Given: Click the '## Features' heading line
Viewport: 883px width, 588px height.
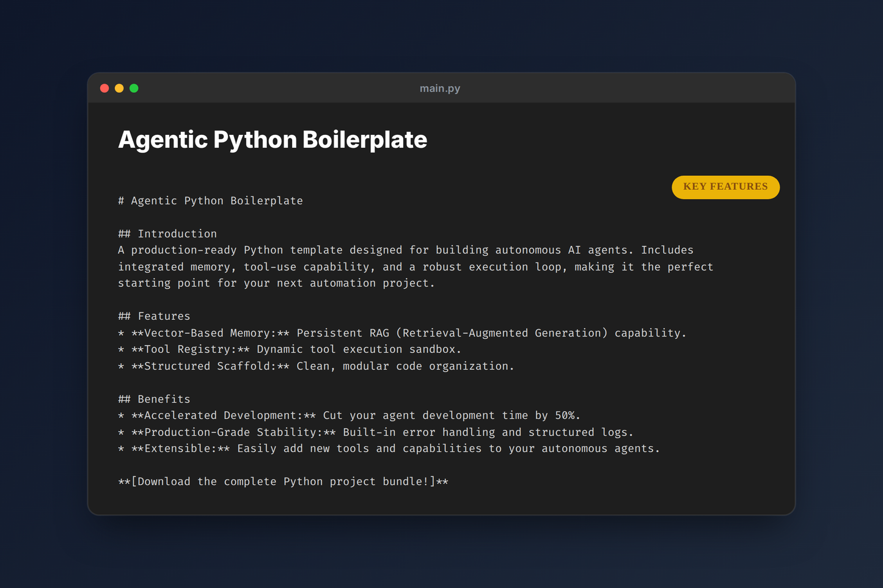Looking at the screenshot, I should tap(154, 316).
